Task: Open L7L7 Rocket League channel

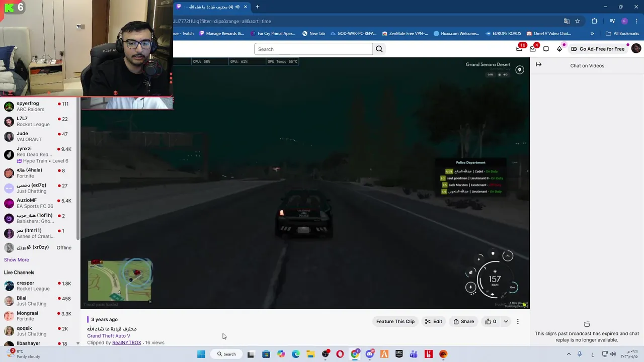Action: [x=39, y=121]
